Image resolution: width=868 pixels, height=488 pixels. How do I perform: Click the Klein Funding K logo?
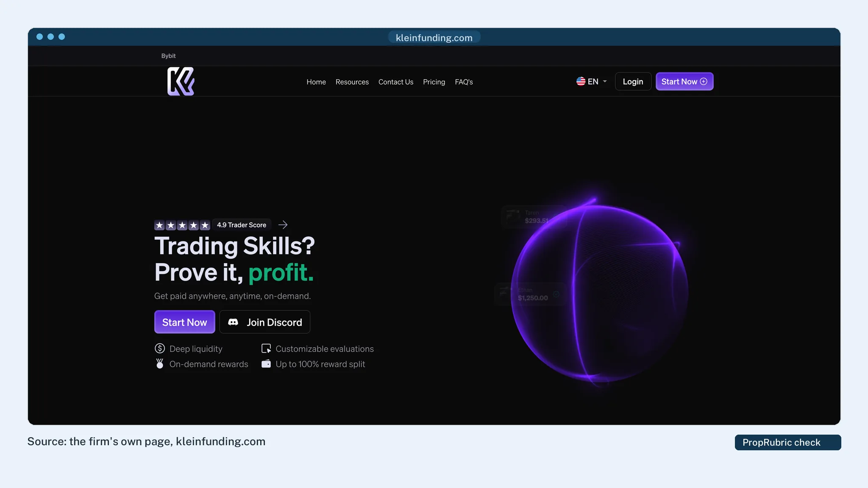(x=181, y=81)
